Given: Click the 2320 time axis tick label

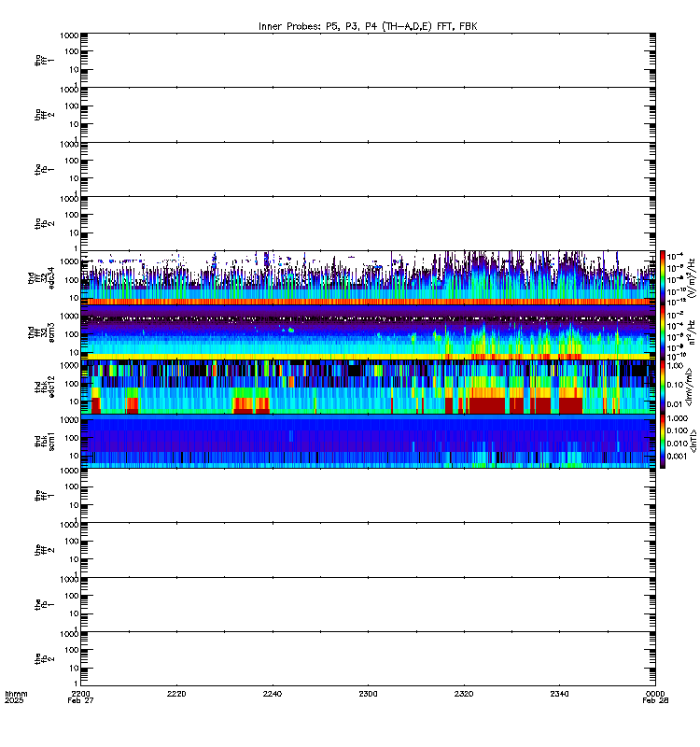Looking at the screenshot, I should [x=464, y=694].
